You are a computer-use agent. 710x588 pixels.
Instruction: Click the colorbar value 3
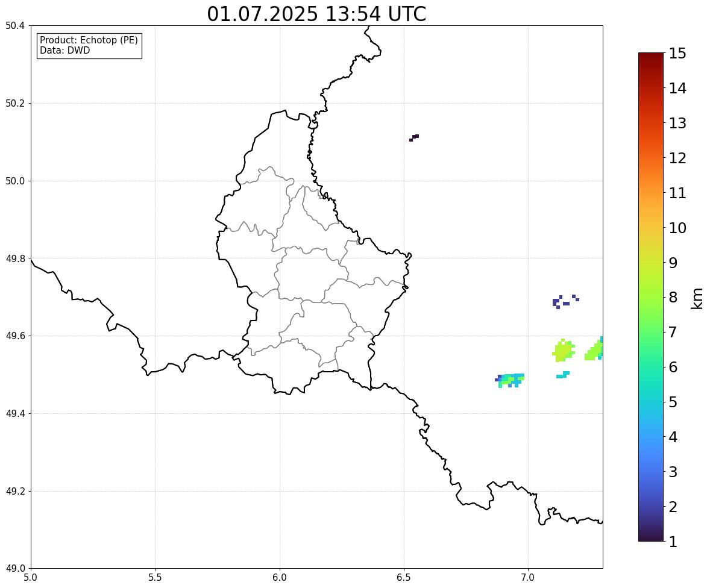coord(673,472)
